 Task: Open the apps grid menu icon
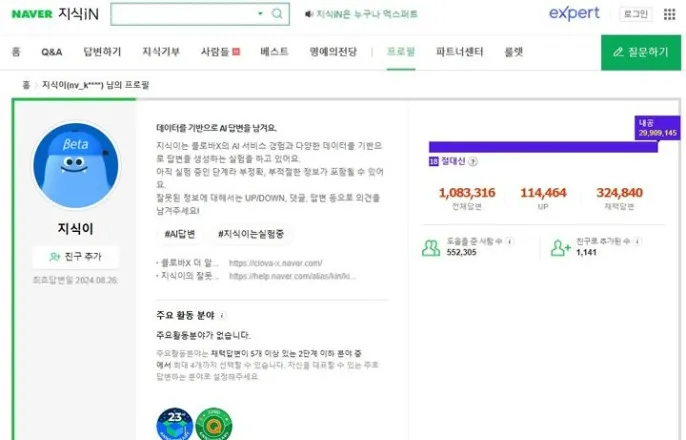(669, 14)
